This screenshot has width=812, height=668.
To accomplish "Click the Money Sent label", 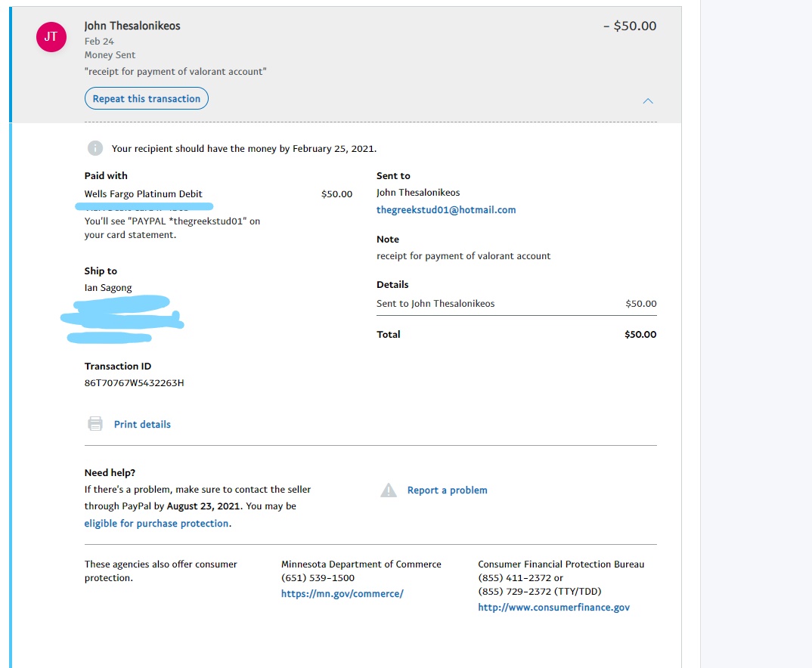I will 110,54.
